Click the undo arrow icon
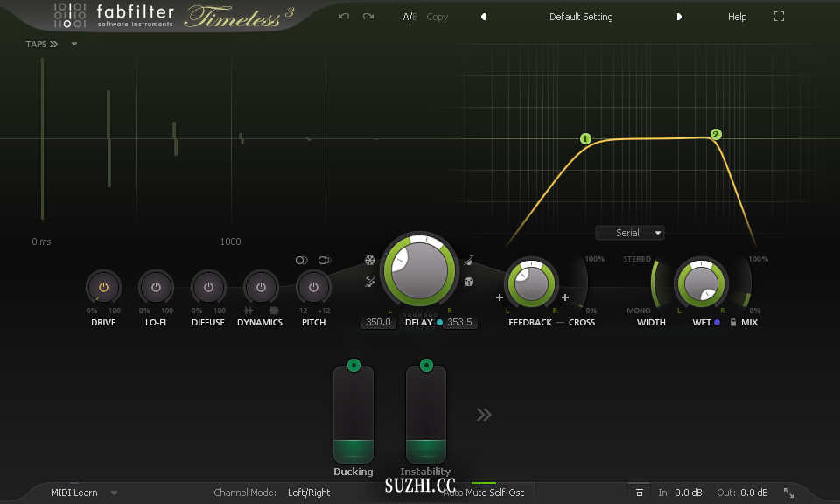The width and height of the screenshot is (840, 504). (x=344, y=17)
